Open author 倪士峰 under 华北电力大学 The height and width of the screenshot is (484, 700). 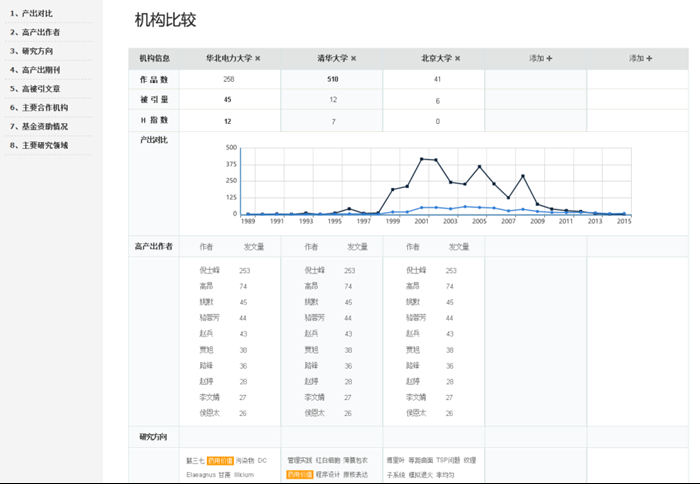[209, 270]
